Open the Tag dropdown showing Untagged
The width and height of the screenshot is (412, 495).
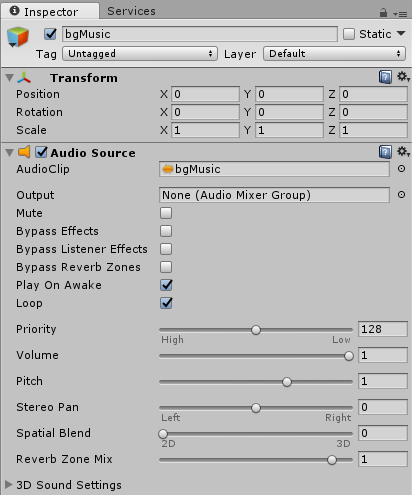pyautogui.click(x=140, y=54)
